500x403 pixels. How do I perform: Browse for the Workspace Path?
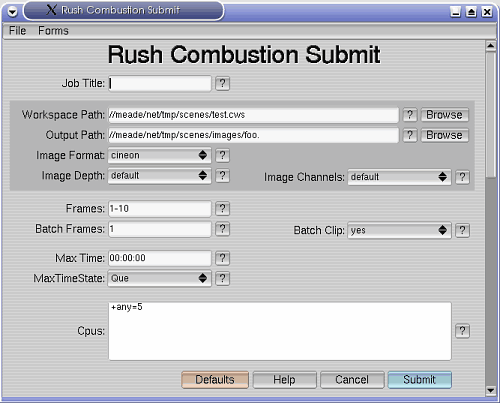coord(444,115)
